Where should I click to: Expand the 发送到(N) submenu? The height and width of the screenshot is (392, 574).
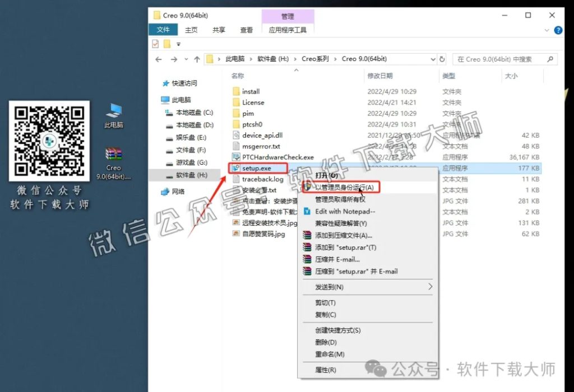pyautogui.click(x=368, y=287)
